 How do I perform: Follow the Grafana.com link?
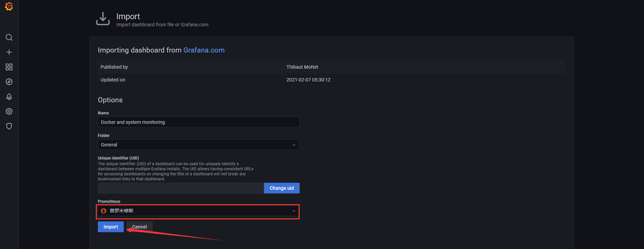tap(204, 50)
